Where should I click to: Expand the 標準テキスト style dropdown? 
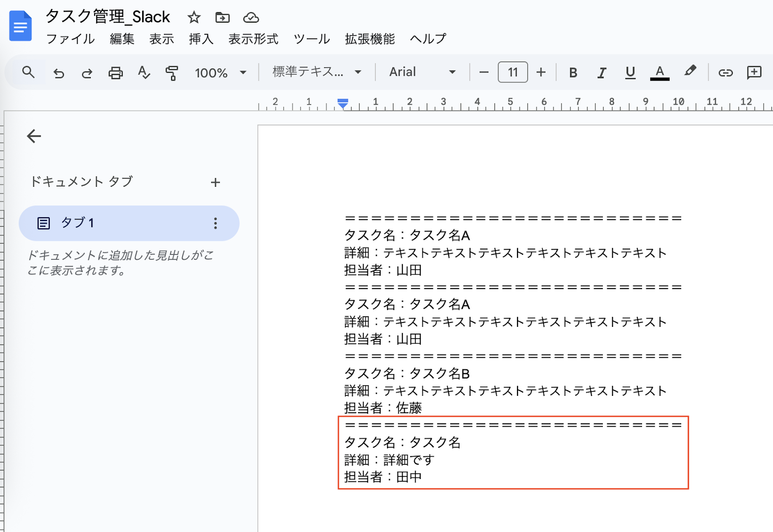click(x=316, y=72)
